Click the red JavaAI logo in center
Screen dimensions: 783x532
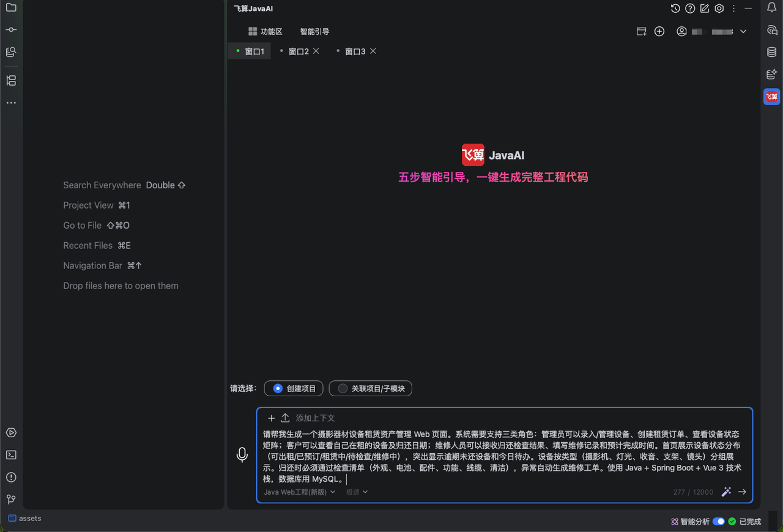[473, 155]
